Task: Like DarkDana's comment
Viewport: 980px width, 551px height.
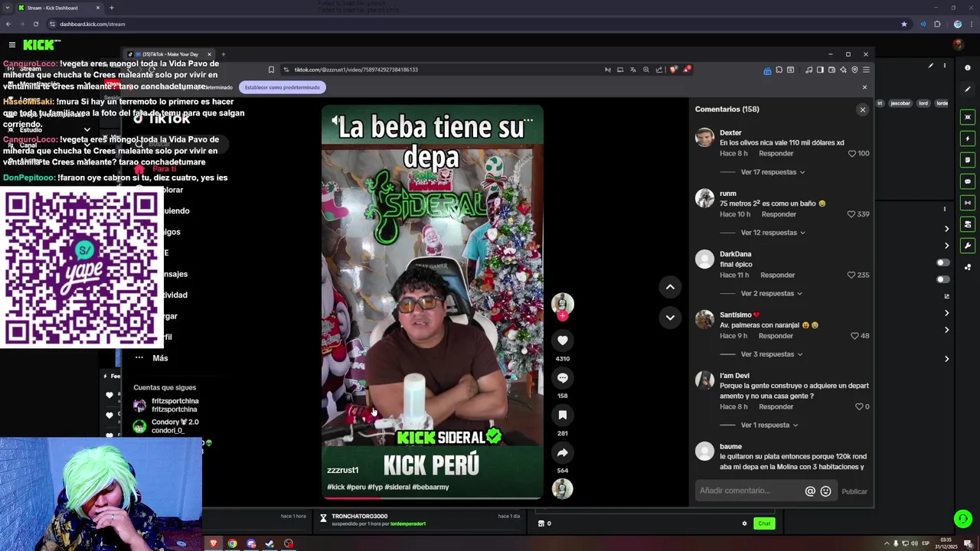Action: (x=851, y=275)
